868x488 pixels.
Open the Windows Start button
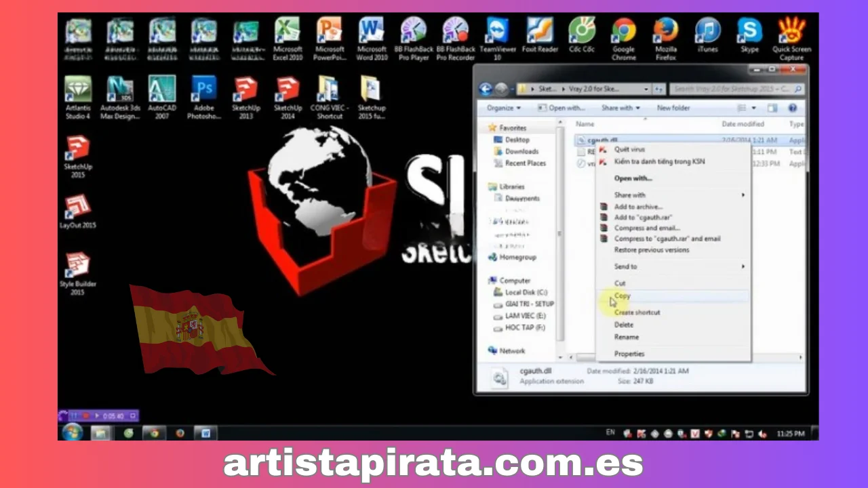(x=72, y=432)
